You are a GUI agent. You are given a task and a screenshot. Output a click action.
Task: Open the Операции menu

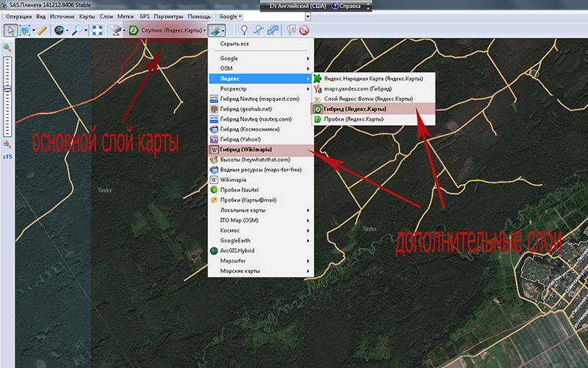pyautogui.click(x=19, y=16)
